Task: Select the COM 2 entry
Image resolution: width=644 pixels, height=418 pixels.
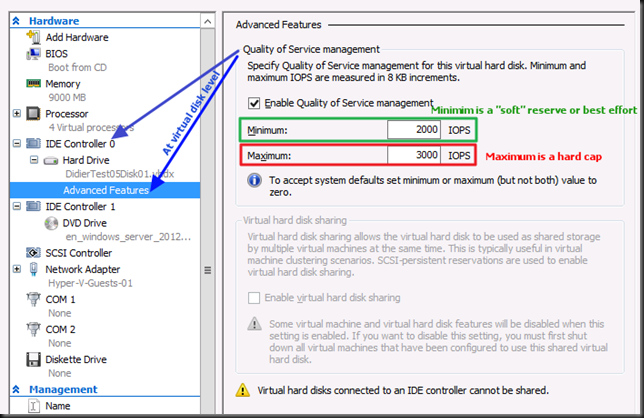Action: point(60,329)
